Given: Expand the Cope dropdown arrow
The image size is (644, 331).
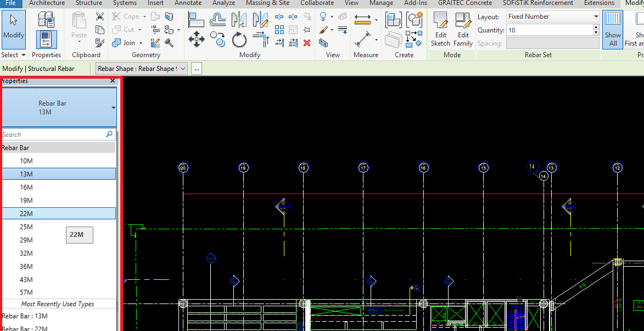Looking at the screenshot, I should click(144, 16).
